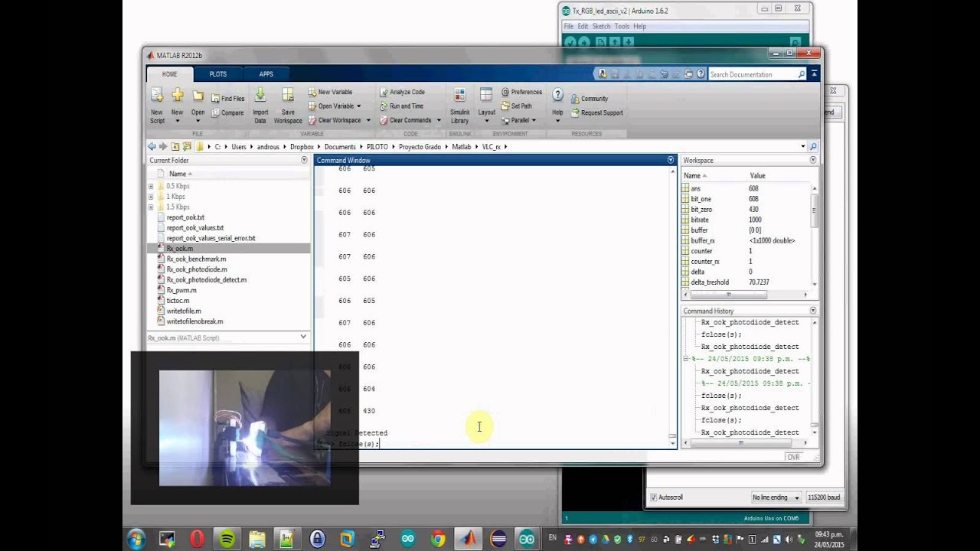Image resolution: width=980 pixels, height=551 pixels.
Task: Click the Run and Time tool
Action: [401, 106]
